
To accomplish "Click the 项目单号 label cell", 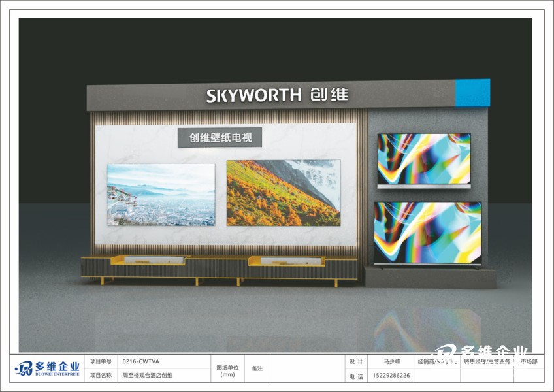I will pos(101,361).
